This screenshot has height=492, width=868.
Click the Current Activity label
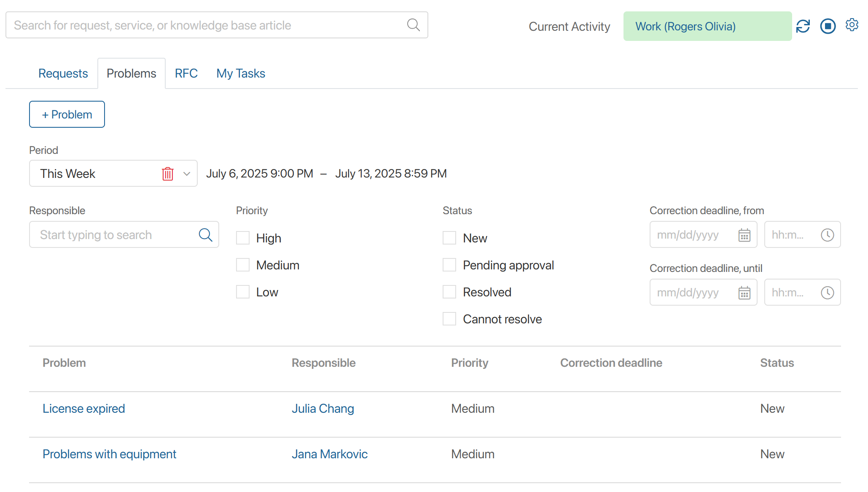(569, 27)
